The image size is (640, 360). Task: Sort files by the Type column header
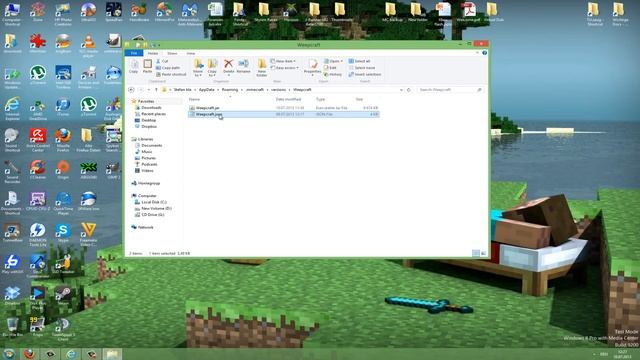320,99
